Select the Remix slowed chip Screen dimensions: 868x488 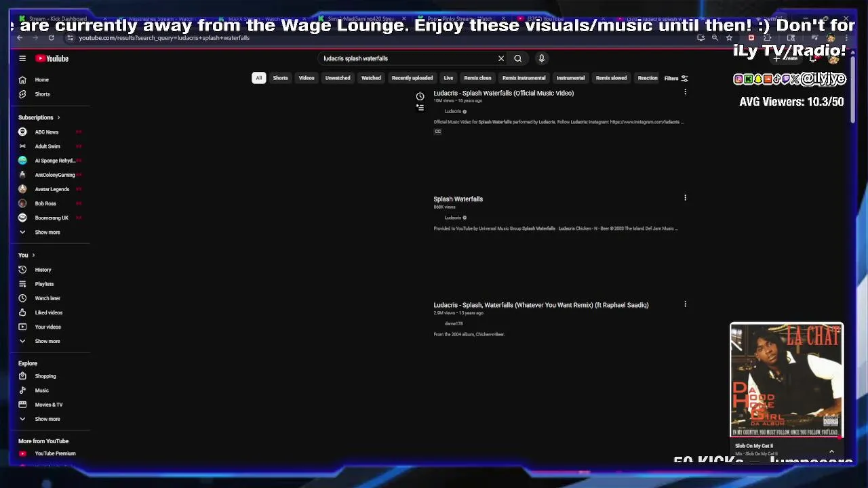click(x=611, y=78)
